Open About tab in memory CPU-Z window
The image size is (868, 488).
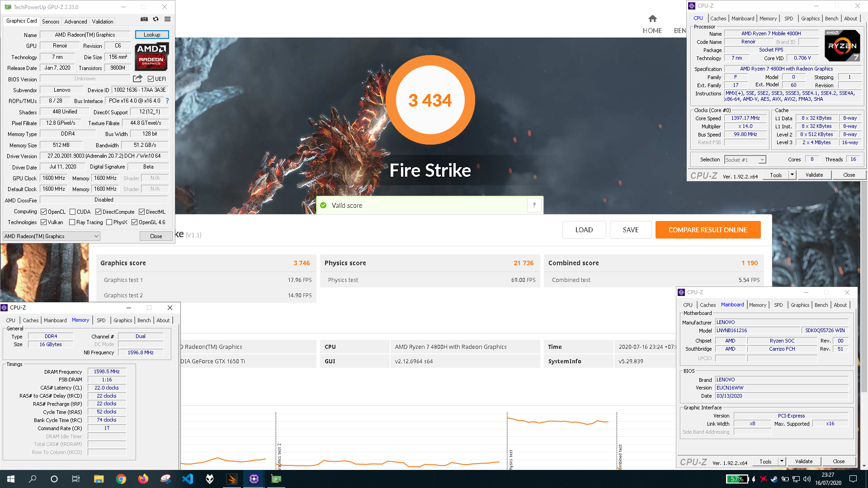(x=163, y=320)
